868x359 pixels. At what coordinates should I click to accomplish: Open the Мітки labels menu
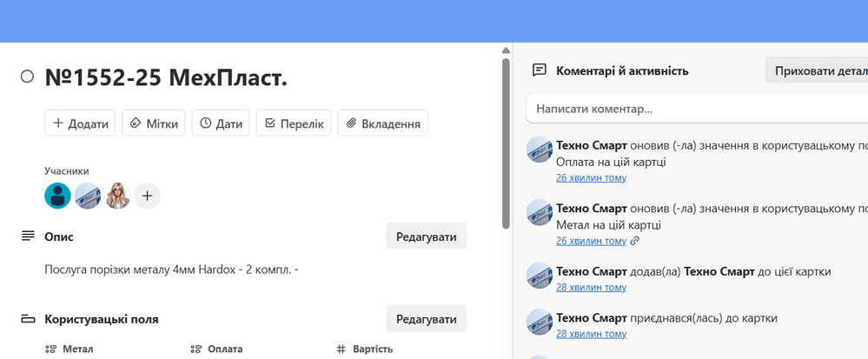coord(153,123)
